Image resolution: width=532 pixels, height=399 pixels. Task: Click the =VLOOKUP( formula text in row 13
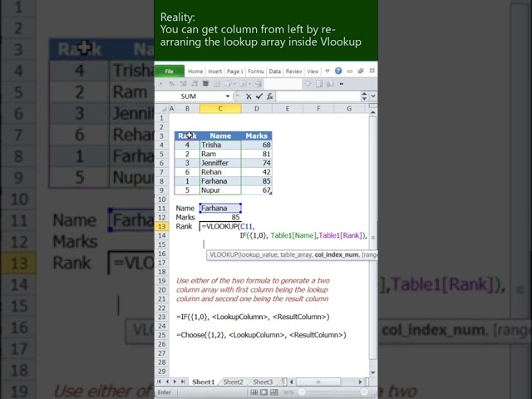220,226
